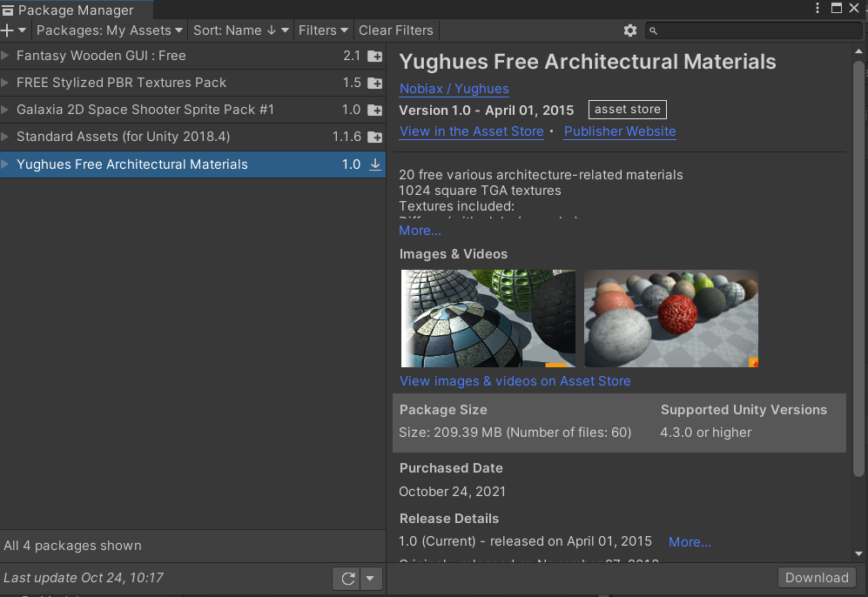Click the Version 1.0 - April 01, 2015 text

486,111
